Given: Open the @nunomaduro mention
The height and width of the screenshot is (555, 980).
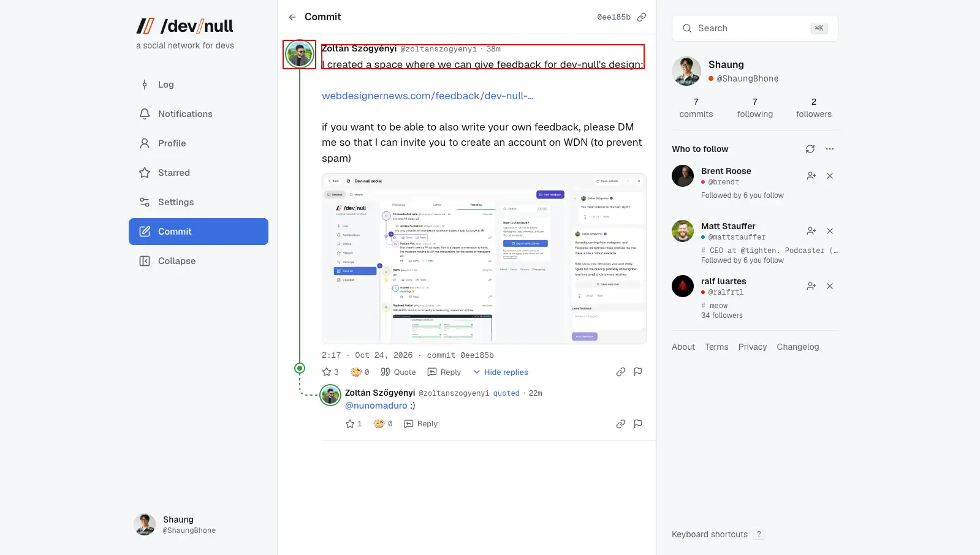Looking at the screenshot, I should tap(376, 406).
